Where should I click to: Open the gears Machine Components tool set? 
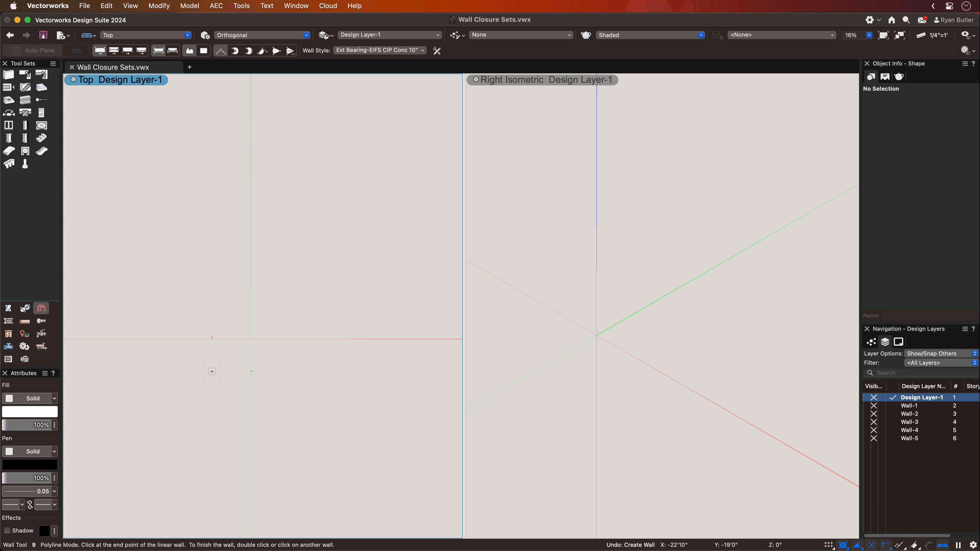pyautogui.click(x=25, y=346)
